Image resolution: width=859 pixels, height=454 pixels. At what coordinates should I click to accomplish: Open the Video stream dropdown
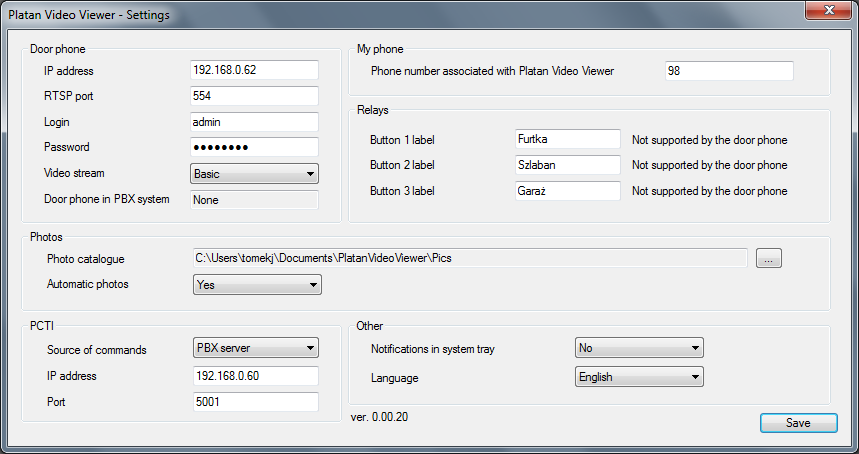254,174
